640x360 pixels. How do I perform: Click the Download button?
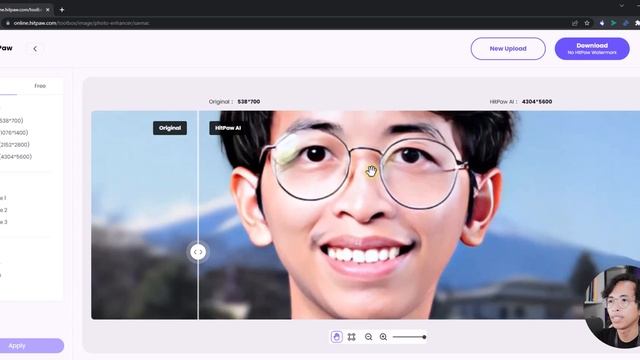[592, 49]
